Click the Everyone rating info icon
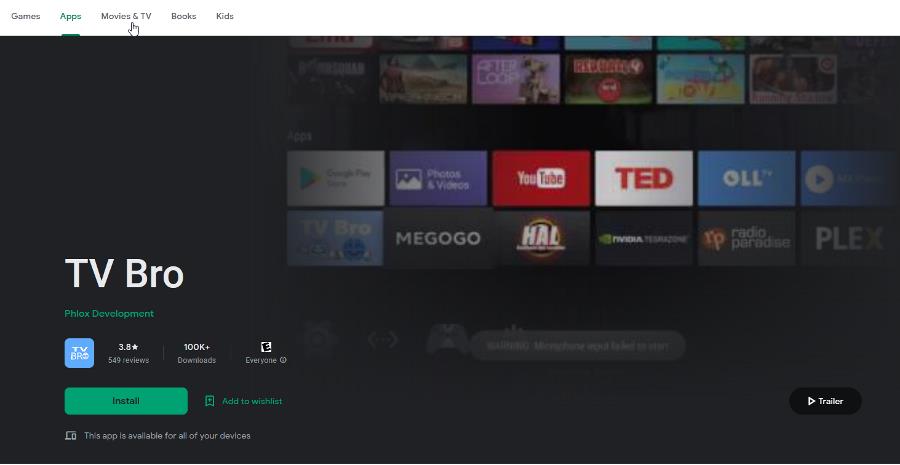 tap(283, 361)
